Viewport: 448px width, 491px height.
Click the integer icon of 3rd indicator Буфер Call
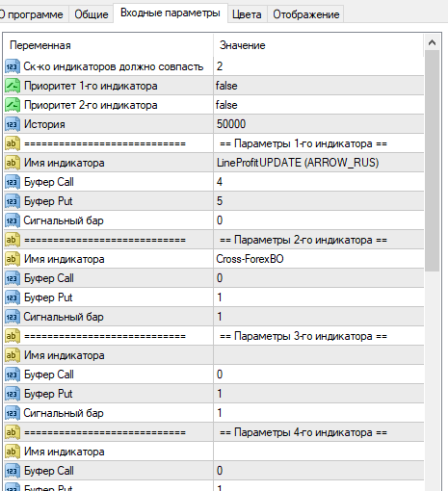[13, 375]
